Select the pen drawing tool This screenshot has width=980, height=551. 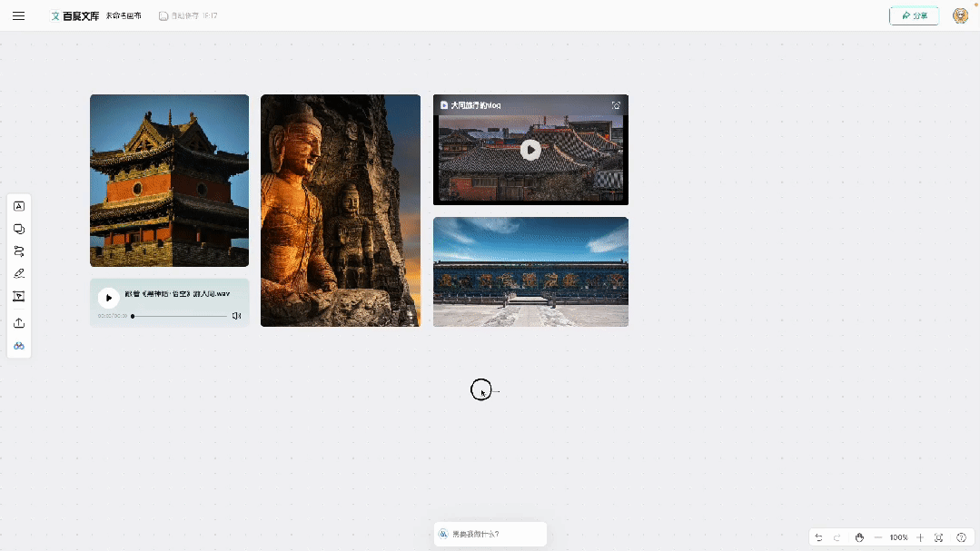19,273
